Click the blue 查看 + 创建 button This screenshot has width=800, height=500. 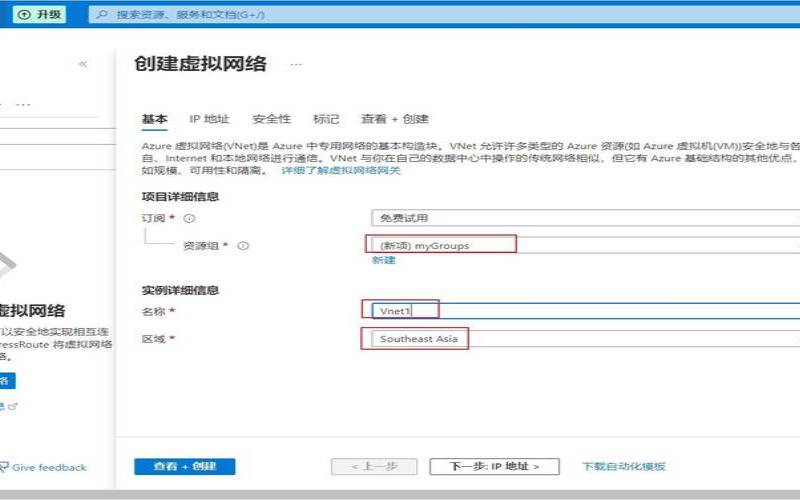(x=184, y=467)
